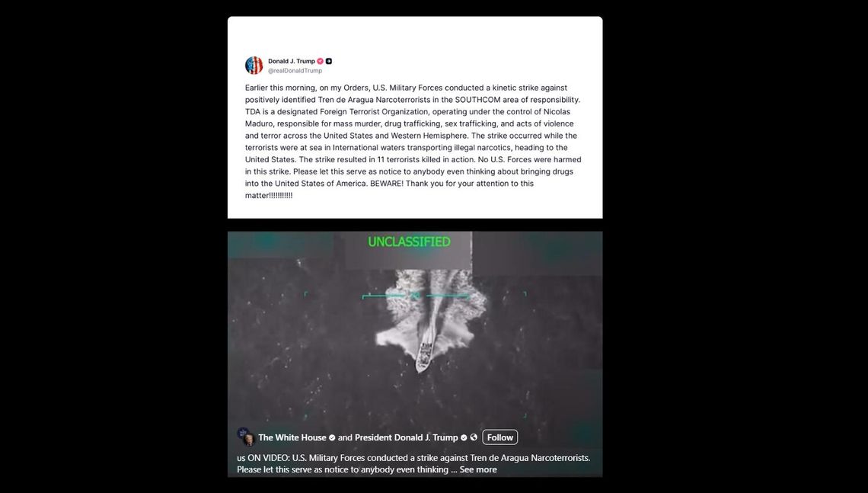This screenshot has height=493, width=868.
Task: Click the black arrow badge after the red checkmark
Action: pos(329,62)
